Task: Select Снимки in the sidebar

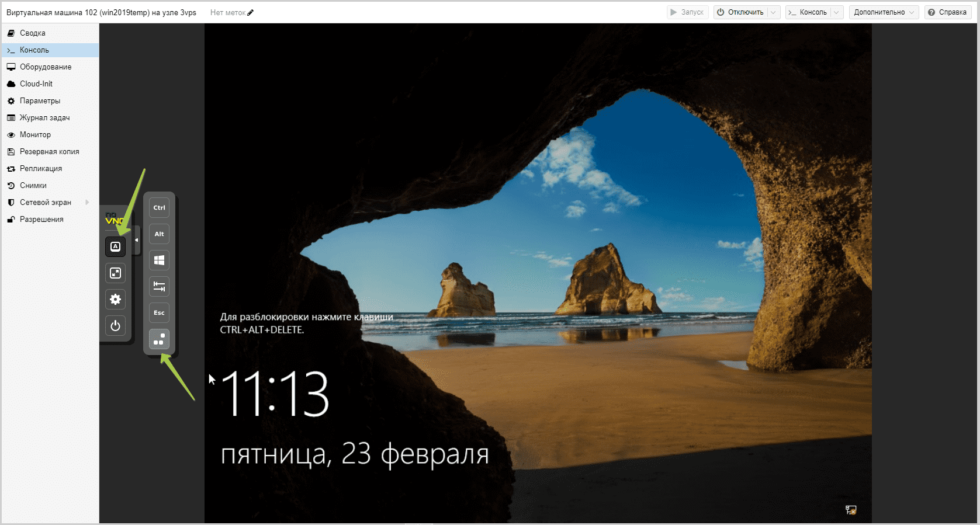Action: point(50,185)
